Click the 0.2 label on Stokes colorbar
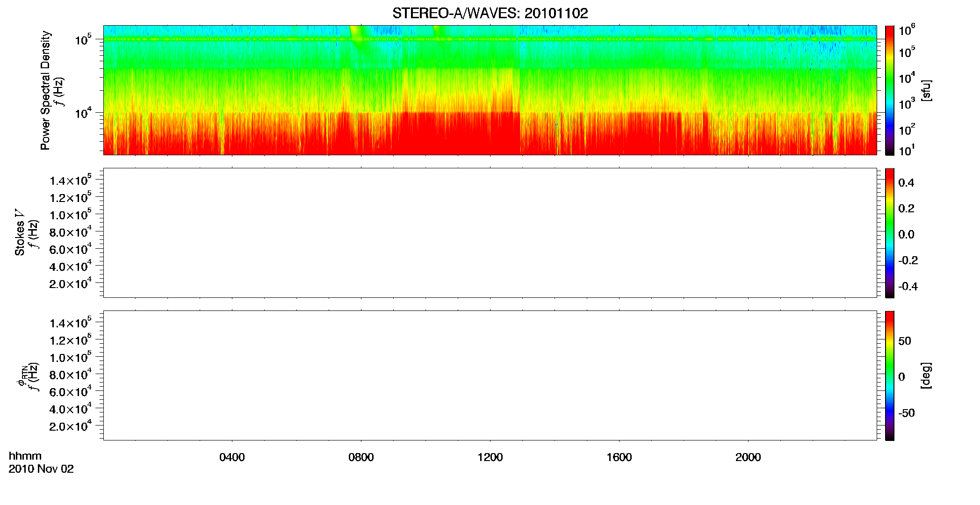980x505 pixels. [906, 209]
